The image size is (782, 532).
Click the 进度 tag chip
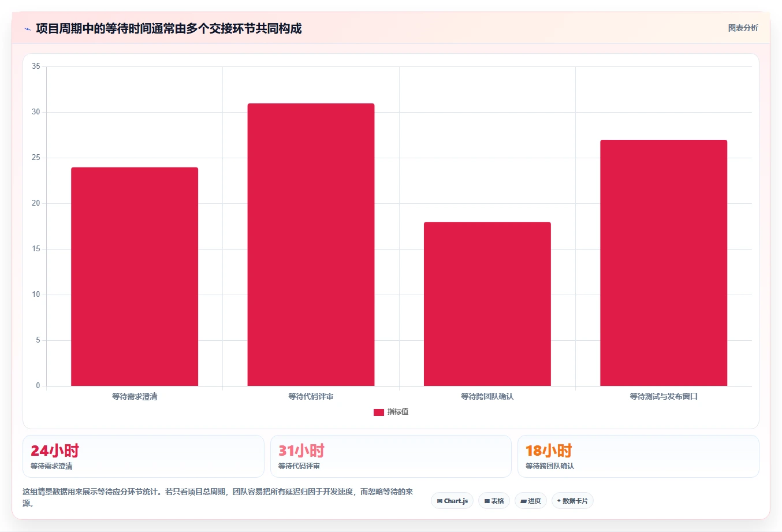click(531, 501)
